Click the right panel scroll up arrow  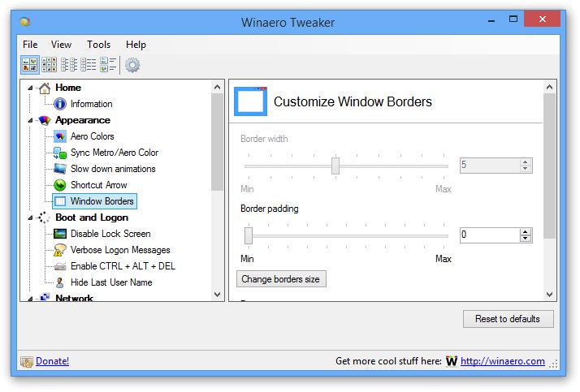tap(549, 87)
